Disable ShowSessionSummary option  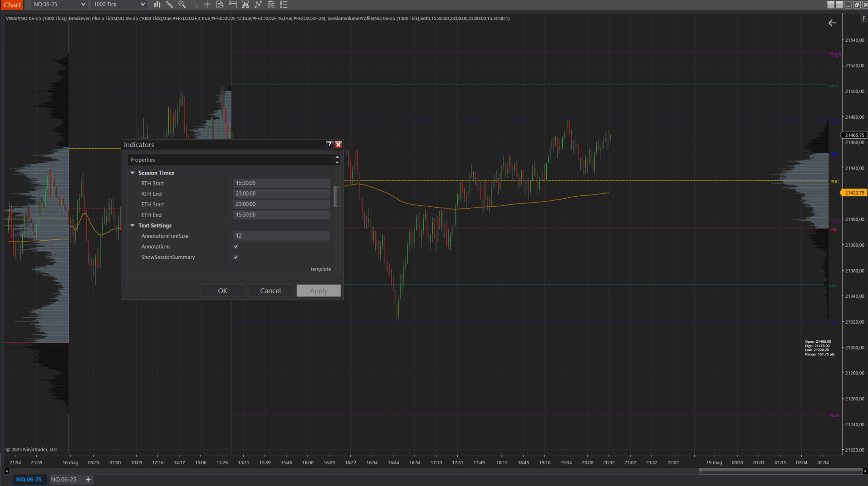[x=235, y=257]
